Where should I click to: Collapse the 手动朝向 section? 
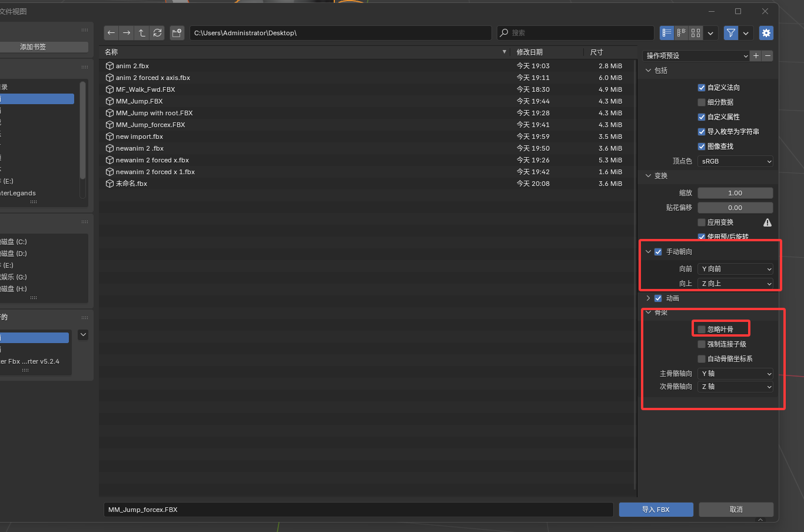649,252
